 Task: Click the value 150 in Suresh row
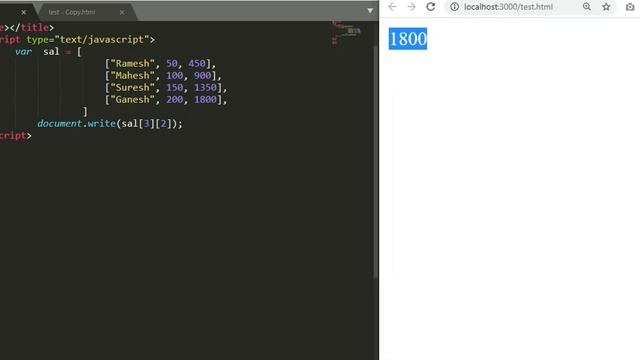[174, 87]
